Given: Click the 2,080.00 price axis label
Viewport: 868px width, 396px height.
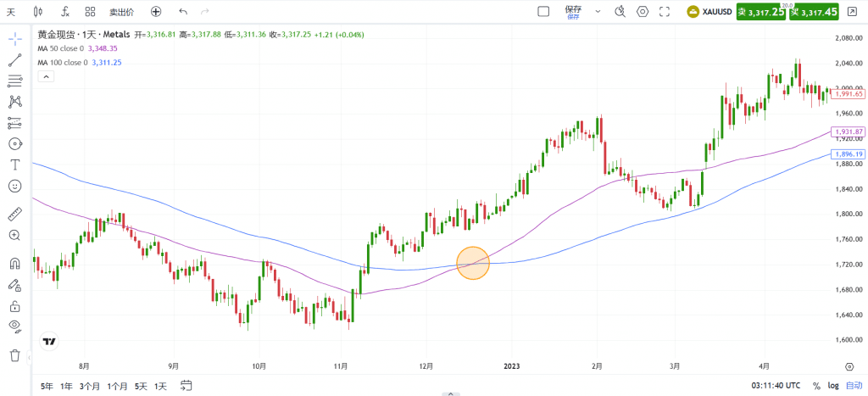Looking at the screenshot, I should pyautogui.click(x=848, y=38).
